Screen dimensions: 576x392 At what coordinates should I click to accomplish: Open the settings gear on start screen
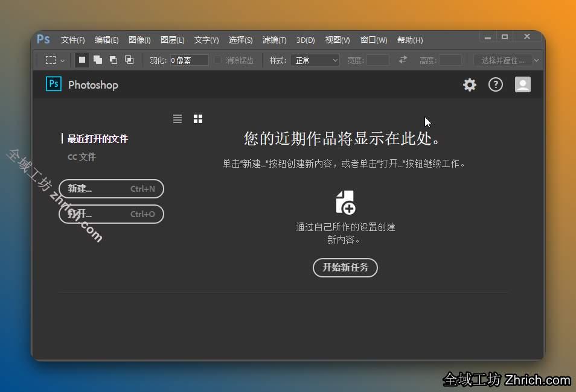point(470,85)
